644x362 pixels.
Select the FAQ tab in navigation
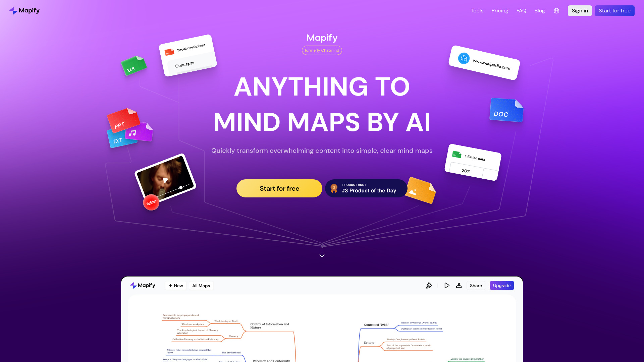pyautogui.click(x=521, y=11)
